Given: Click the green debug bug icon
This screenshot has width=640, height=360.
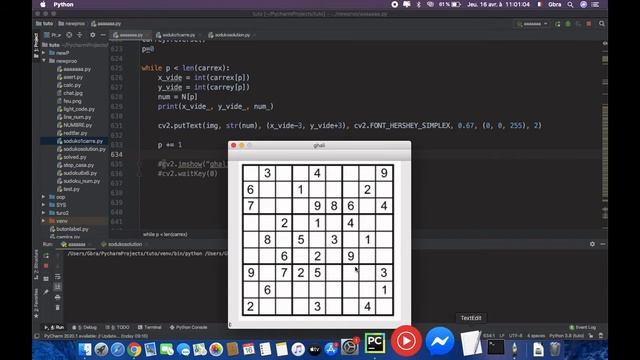Looking at the screenshot, I should [x=568, y=24].
